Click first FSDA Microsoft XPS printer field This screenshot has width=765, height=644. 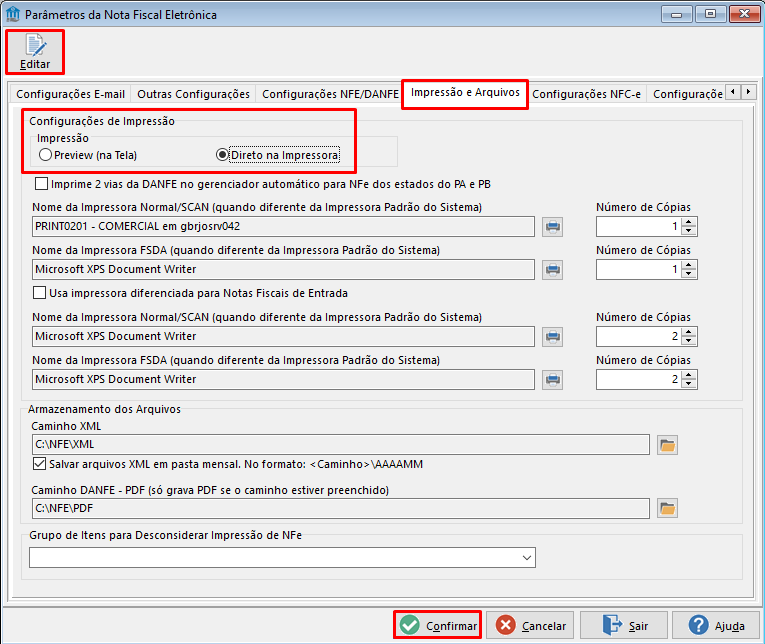tap(283, 270)
